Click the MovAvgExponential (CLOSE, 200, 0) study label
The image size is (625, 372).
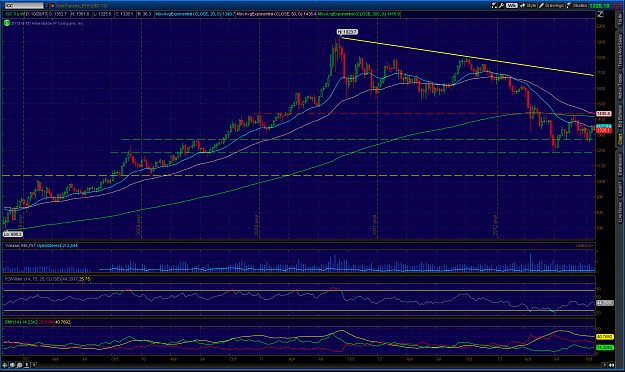pos(351,14)
